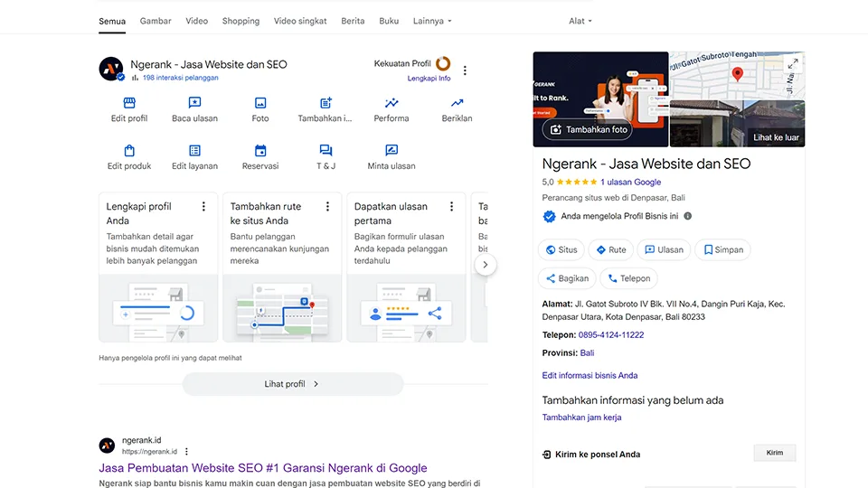Open the Alat tools dropdown
868x488 pixels.
coord(580,21)
